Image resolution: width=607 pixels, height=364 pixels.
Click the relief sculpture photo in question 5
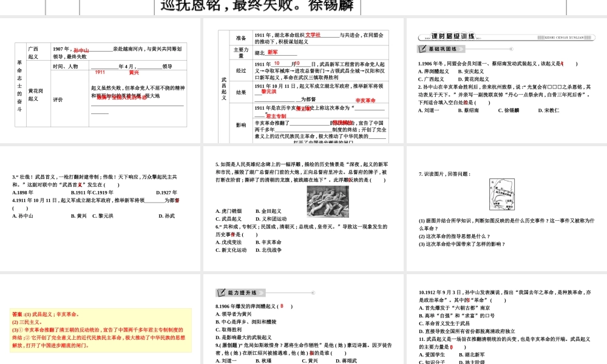(x=328, y=201)
